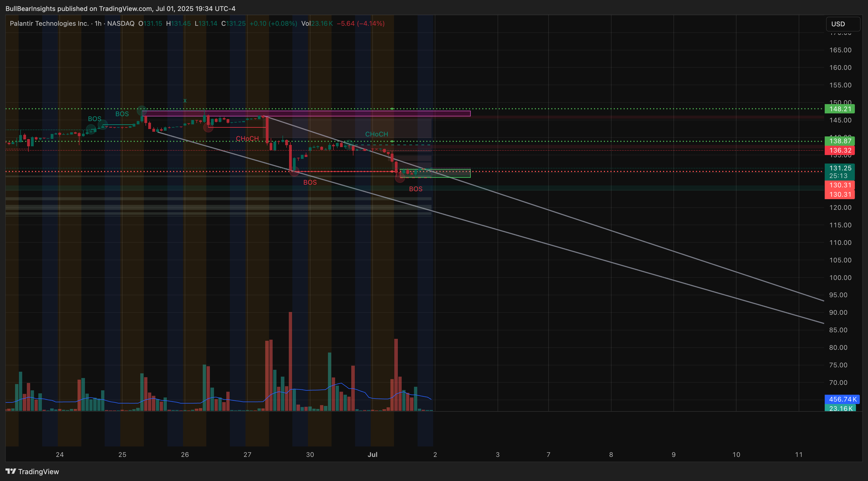
Task: Click the 100.00 price axis label
Action: (840, 278)
